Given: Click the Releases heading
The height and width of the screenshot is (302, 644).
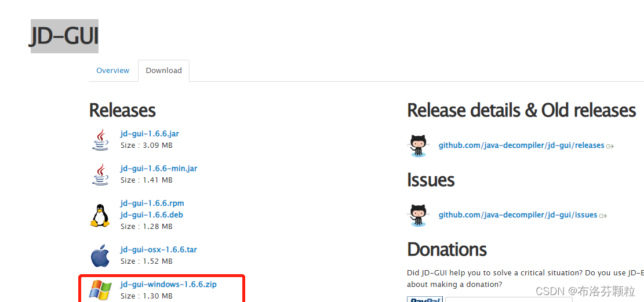Looking at the screenshot, I should [122, 110].
